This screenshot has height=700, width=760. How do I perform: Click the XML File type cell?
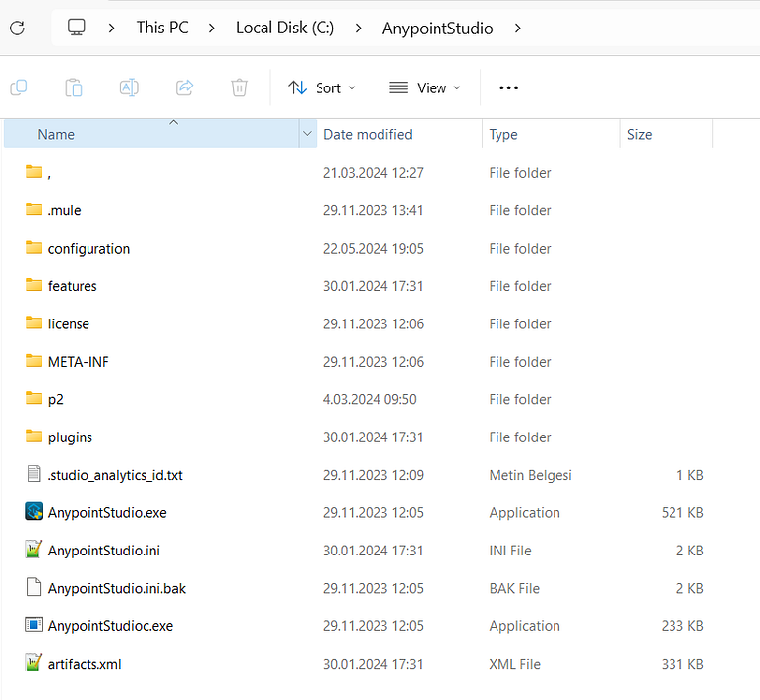point(514,665)
